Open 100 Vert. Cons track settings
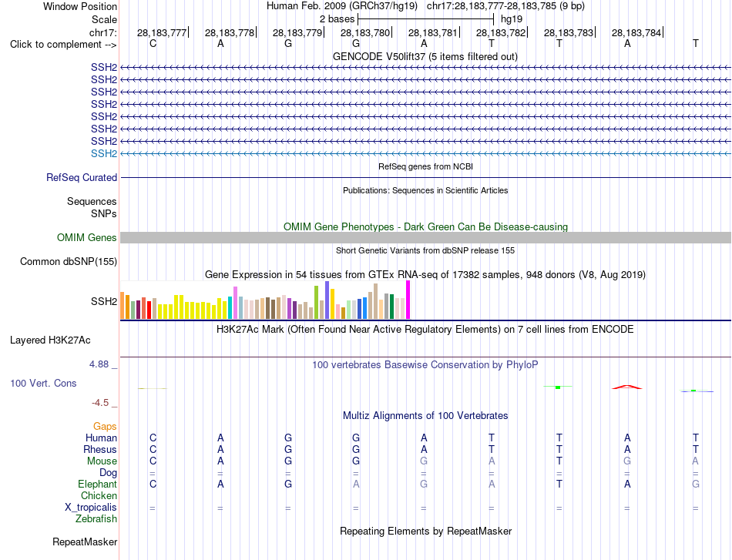The width and height of the screenshot is (732, 560). (x=43, y=383)
